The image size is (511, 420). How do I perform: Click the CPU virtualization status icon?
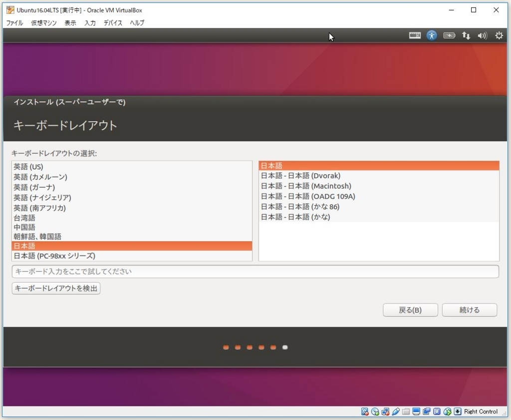437,412
